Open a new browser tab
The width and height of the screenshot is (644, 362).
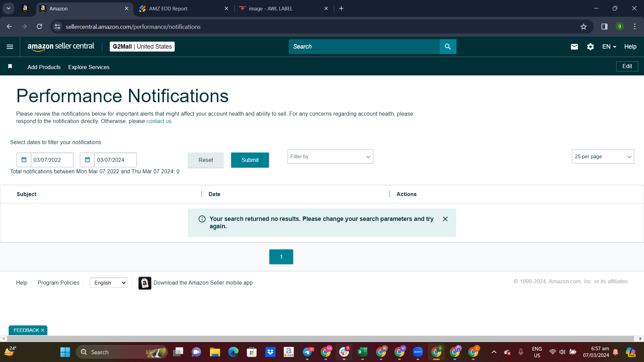coord(341,8)
